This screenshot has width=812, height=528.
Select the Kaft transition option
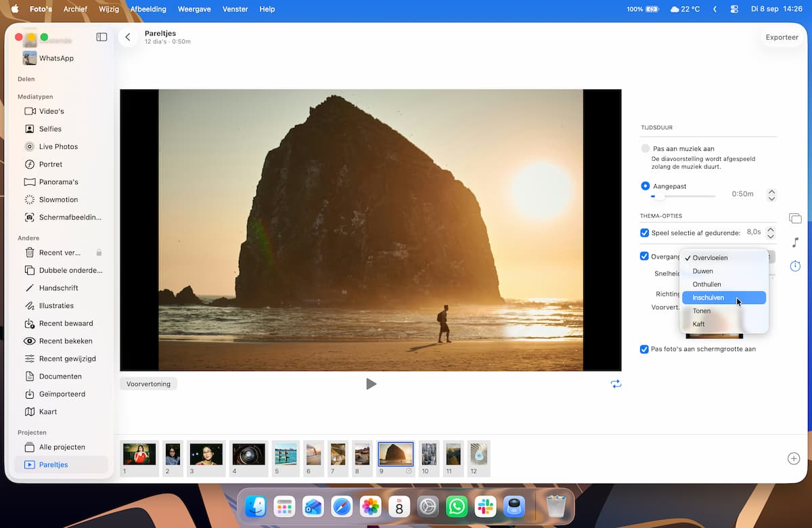pyautogui.click(x=724, y=324)
